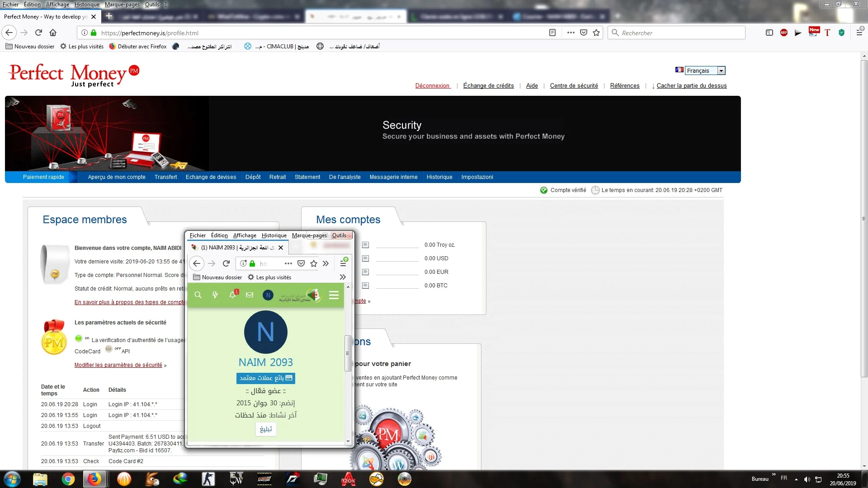The image size is (868, 488).
Task: Open the Fichier menu in the main browser
Action: click(11, 4)
